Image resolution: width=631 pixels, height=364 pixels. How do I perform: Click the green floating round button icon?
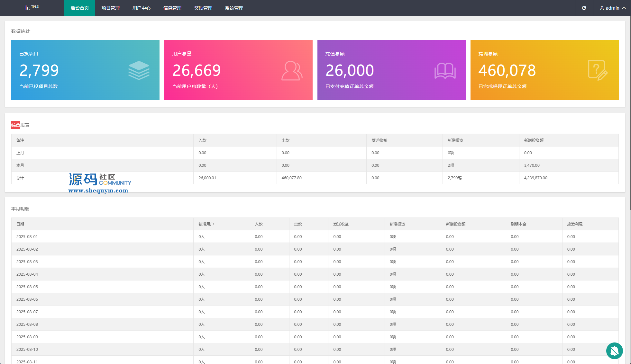coord(614,351)
